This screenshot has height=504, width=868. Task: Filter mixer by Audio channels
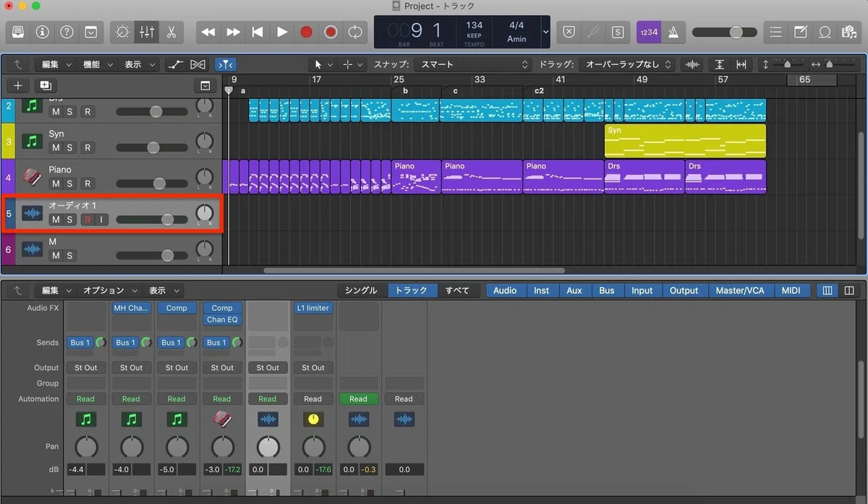coord(505,290)
